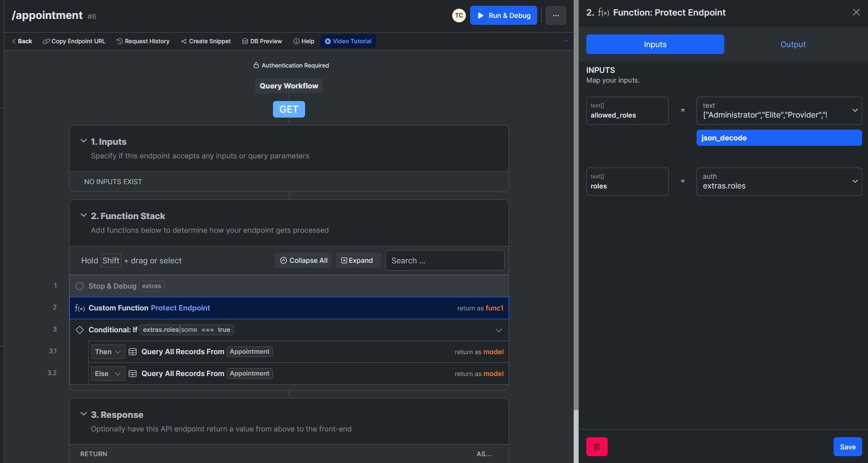Click Collapse All in function stack
Image resolution: width=868 pixels, height=463 pixels.
pos(304,260)
